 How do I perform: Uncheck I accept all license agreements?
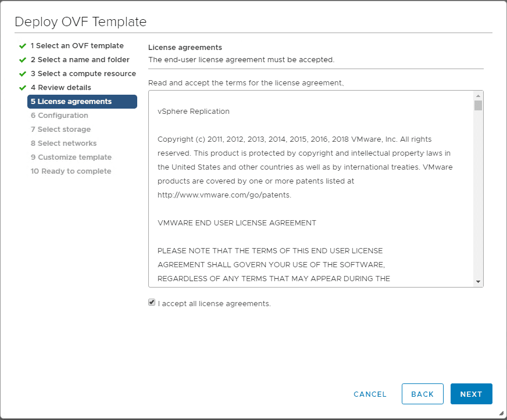[x=152, y=303]
